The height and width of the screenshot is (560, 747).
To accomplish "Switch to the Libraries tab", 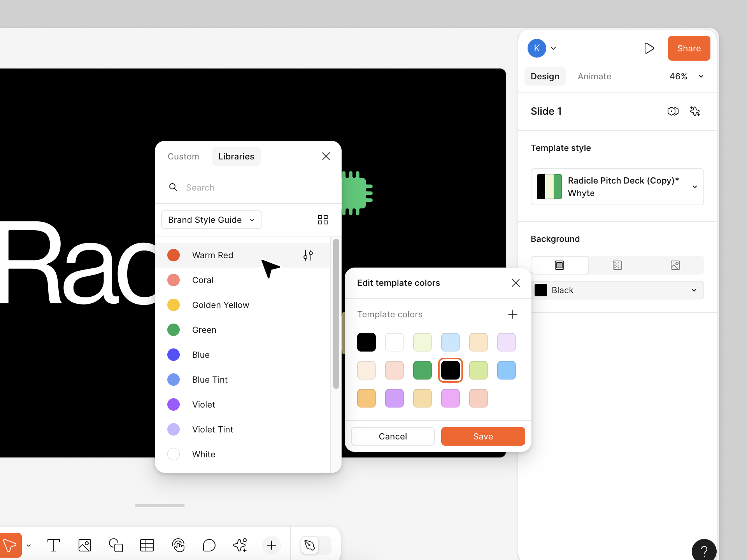I will tap(236, 156).
